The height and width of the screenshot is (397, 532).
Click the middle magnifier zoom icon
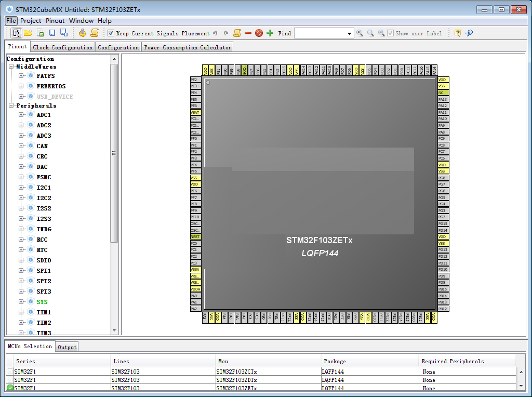pyautogui.click(x=370, y=33)
